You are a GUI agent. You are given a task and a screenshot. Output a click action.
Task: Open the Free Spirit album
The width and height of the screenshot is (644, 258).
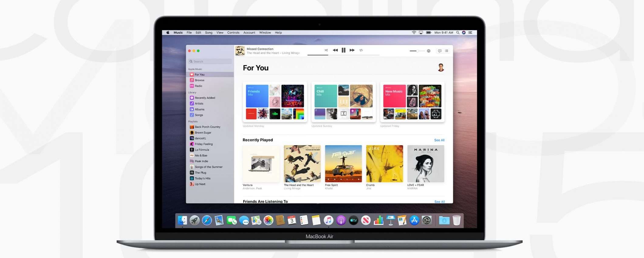tap(343, 164)
